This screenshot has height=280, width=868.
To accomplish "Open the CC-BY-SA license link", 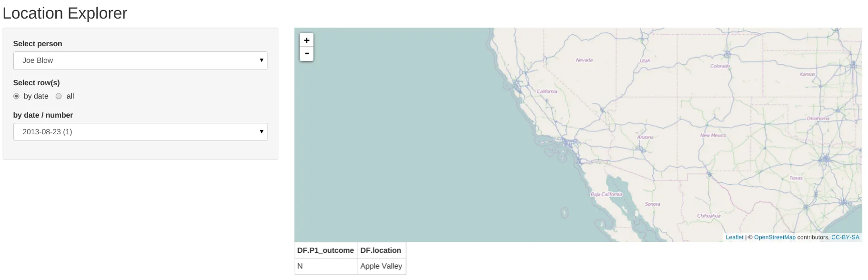I will (845, 237).
